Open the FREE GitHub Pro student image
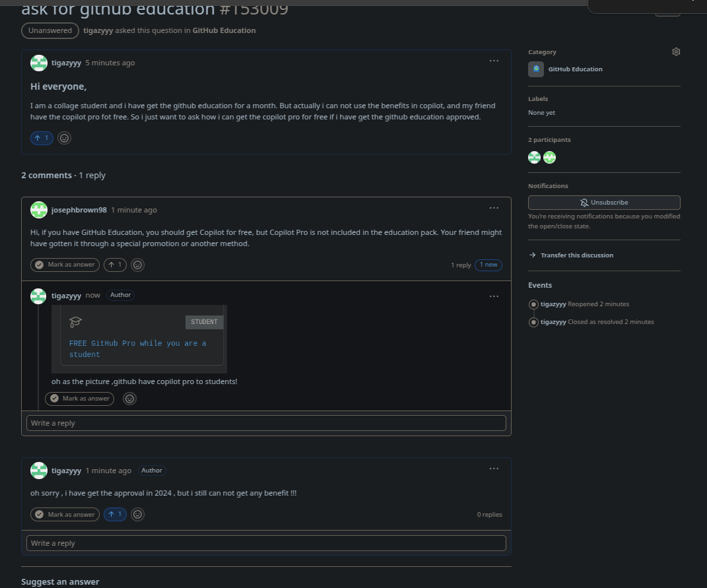Viewport: 707px width, 588px height. [139, 339]
